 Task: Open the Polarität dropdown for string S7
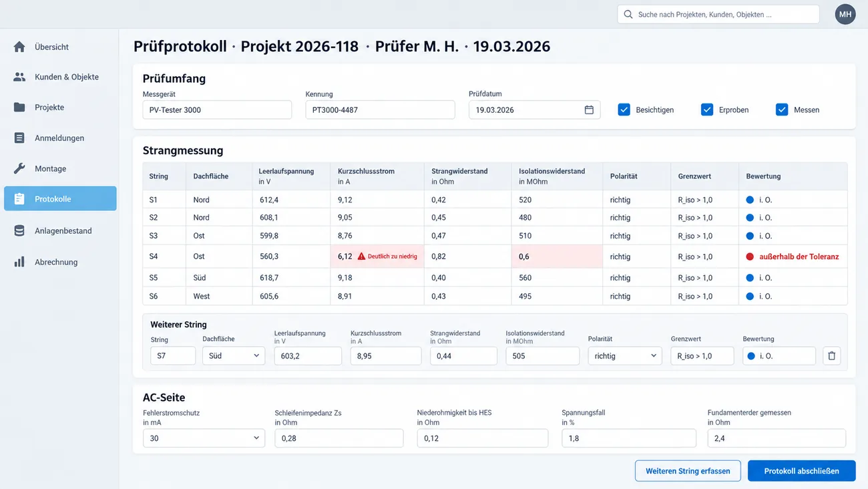click(x=625, y=356)
